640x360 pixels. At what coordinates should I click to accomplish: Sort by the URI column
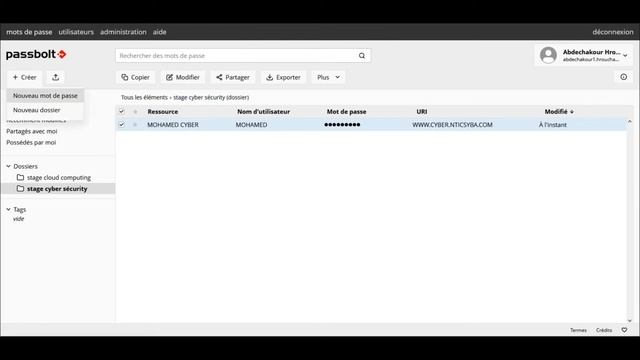(422, 111)
